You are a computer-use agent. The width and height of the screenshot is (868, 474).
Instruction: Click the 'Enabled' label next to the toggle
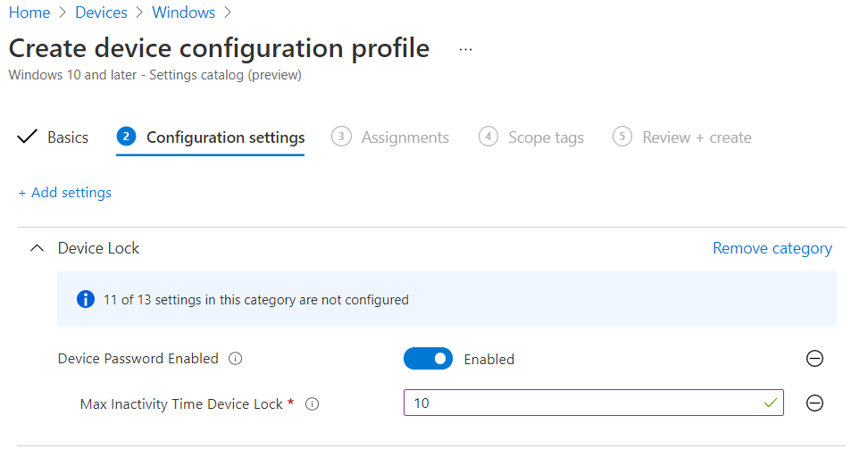(x=488, y=360)
